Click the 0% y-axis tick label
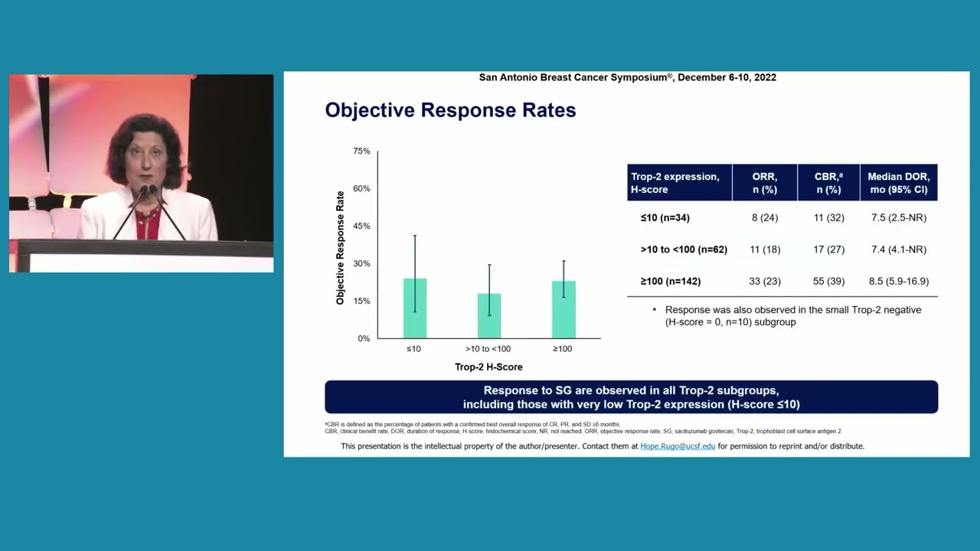Screen dimensions: 980x551 point(364,339)
